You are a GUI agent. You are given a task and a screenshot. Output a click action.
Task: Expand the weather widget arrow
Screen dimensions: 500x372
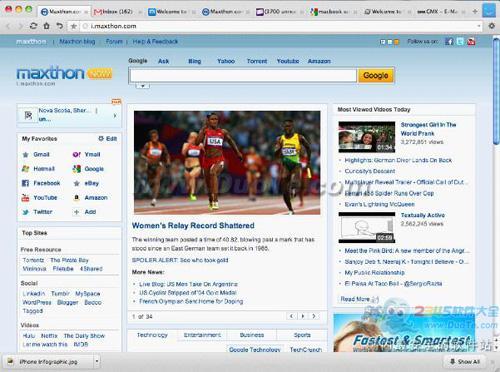(115, 116)
